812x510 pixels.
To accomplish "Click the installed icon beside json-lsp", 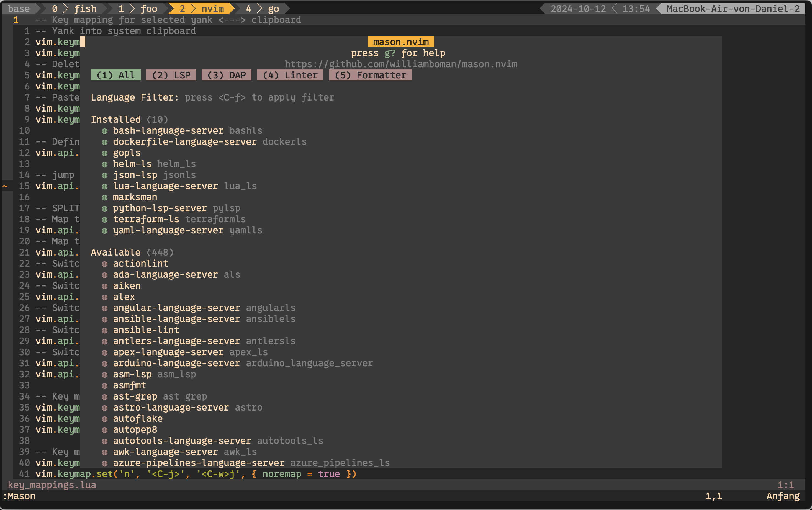I will (x=104, y=176).
